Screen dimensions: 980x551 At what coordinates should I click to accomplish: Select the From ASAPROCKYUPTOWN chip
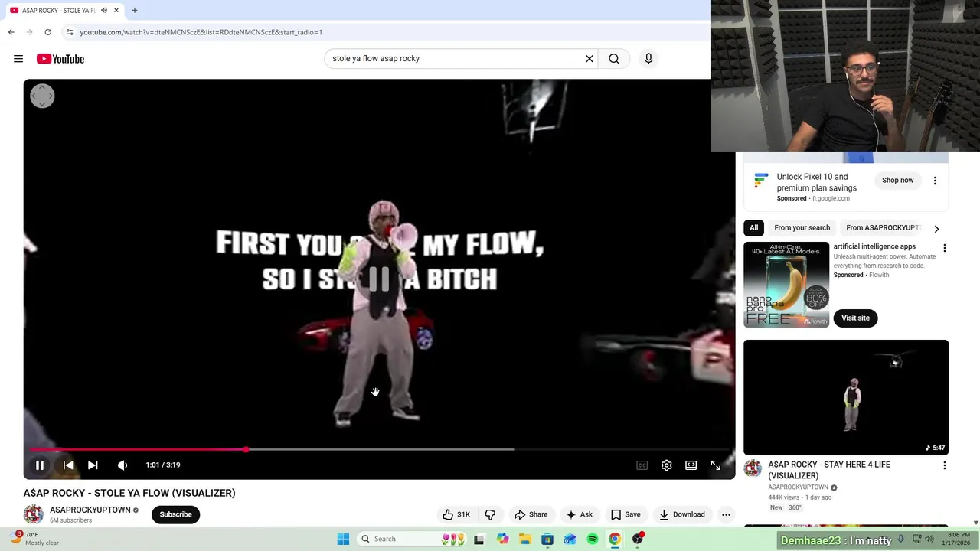coord(883,227)
